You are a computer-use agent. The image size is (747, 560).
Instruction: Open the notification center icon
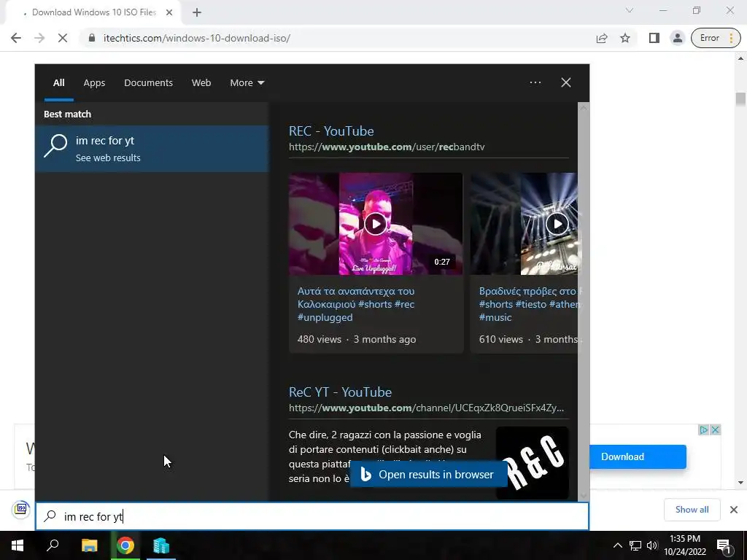723,545
